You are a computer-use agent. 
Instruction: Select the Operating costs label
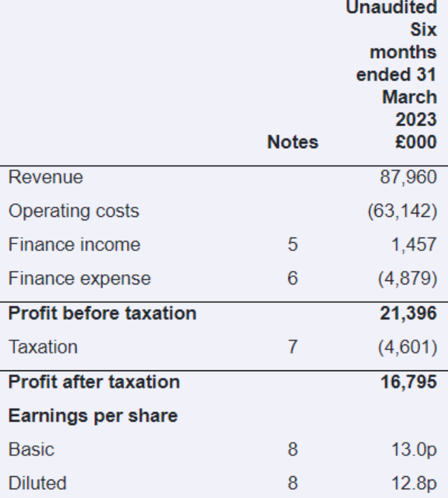point(74,211)
